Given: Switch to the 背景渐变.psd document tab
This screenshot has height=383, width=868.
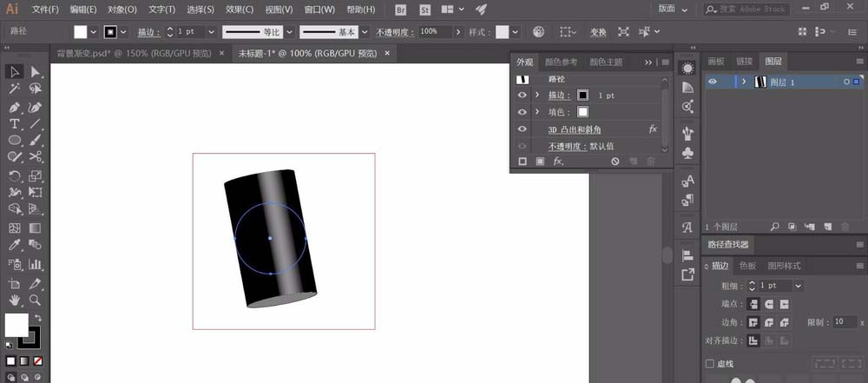Looking at the screenshot, I should click(135, 53).
